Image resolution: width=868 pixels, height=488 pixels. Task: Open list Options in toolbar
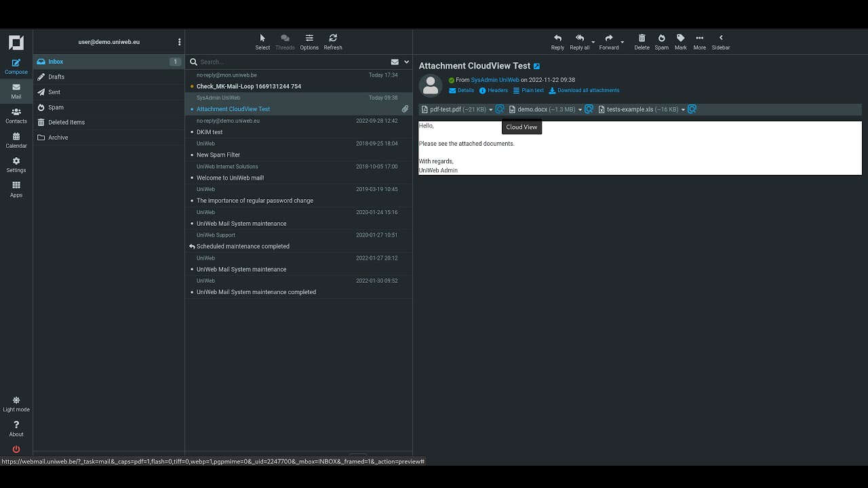coord(309,42)
